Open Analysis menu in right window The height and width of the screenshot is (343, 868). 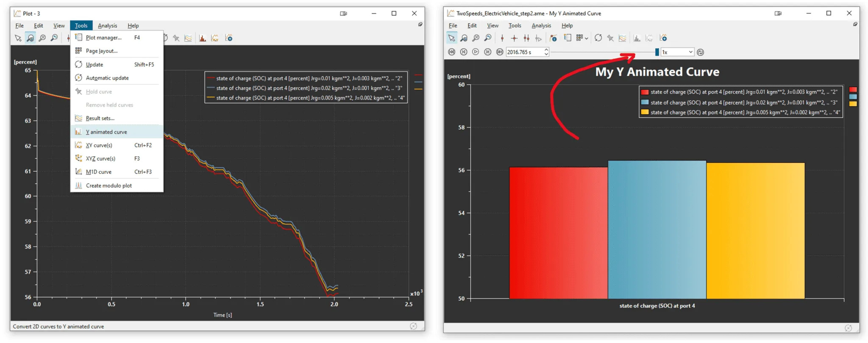541,25
